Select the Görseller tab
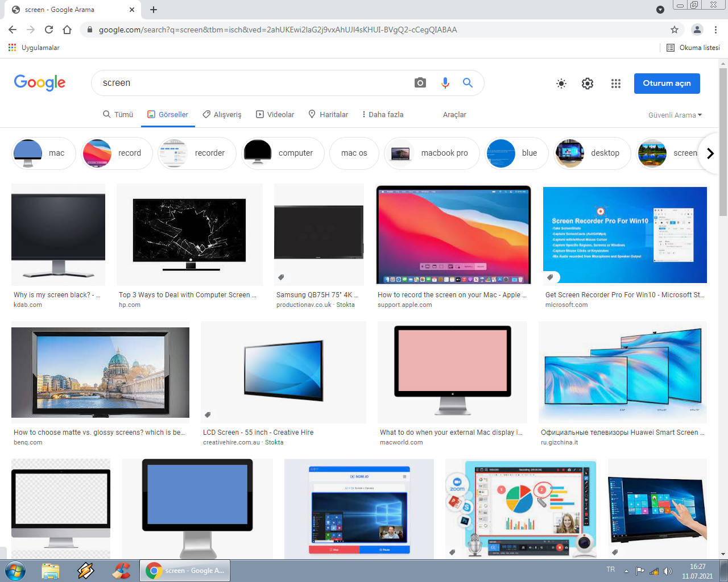Image resolution: width=728 pixels, height=582 pixels. [x=168, y=114]
